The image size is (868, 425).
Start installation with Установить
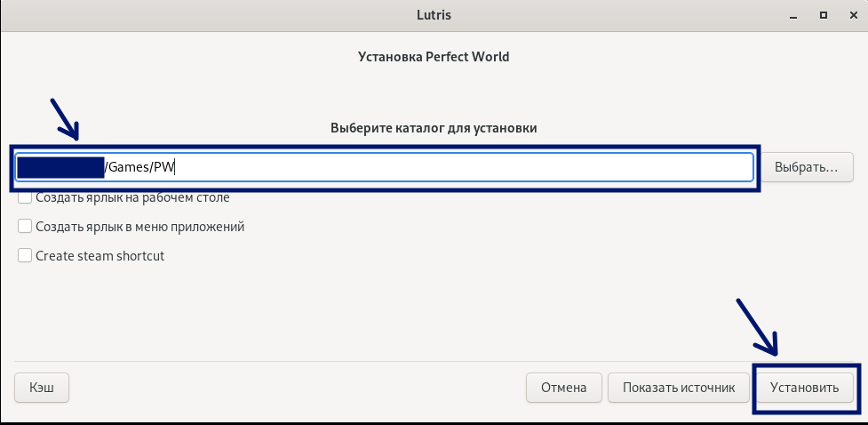pos(805,388)
